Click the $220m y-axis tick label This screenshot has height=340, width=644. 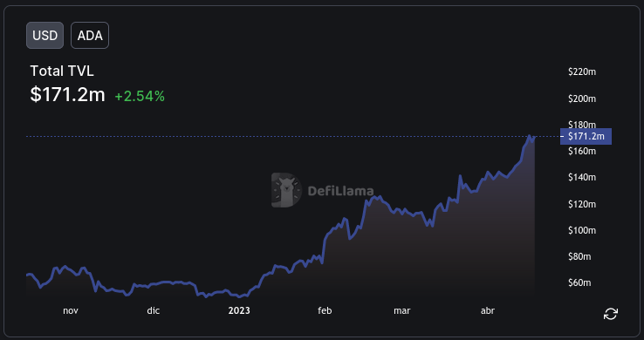pos(582,71)
